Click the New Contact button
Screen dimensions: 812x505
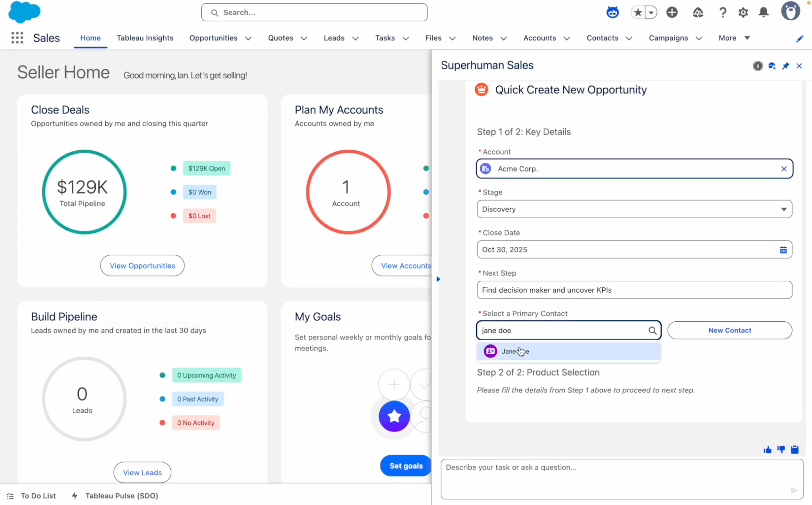click(730, 330)
